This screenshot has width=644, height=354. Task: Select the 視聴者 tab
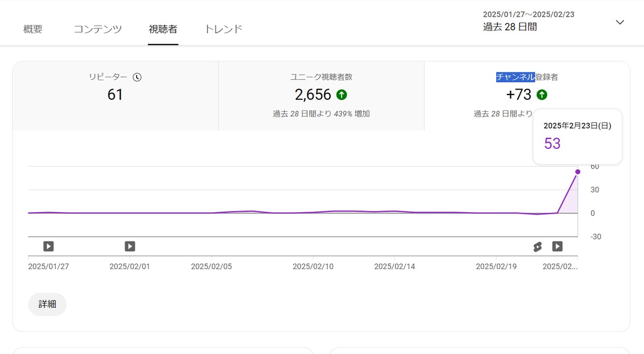pyautogui.click(x=163, y=29)
